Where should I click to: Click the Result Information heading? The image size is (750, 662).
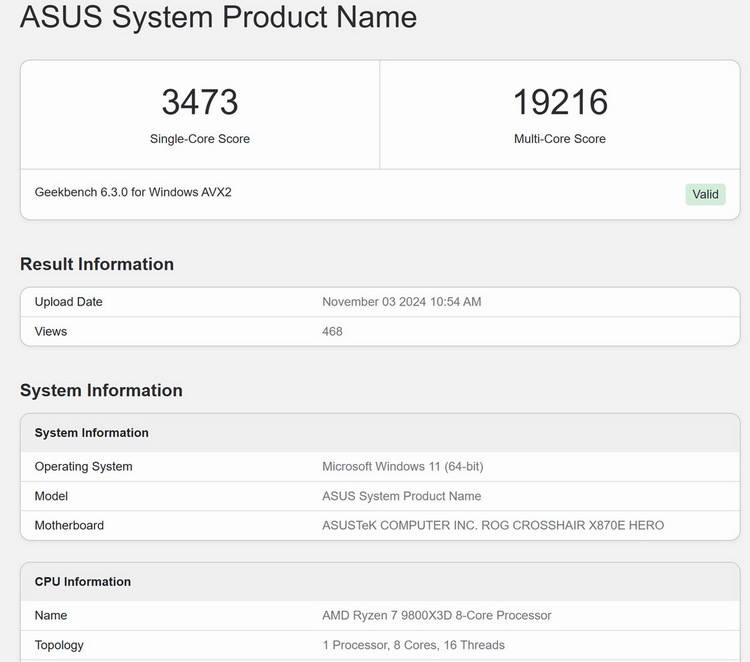tap(97, 264)
